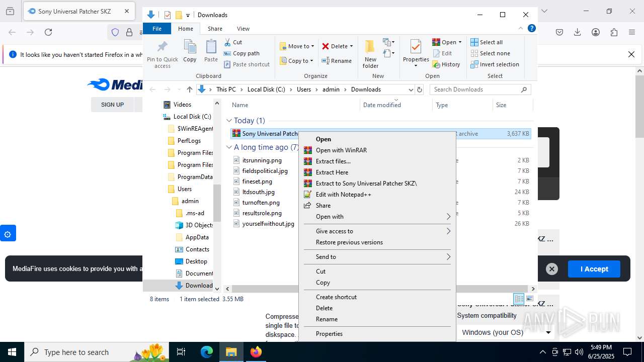This screenshot has height=362, width=644.
Task: Open the Move to dropdown
Action: [297, 46]
